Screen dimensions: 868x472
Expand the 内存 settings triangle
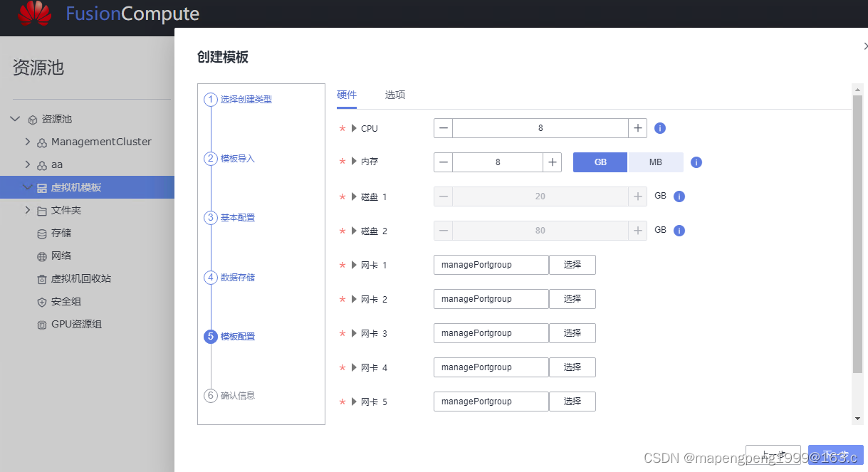[x=354, y=162]
